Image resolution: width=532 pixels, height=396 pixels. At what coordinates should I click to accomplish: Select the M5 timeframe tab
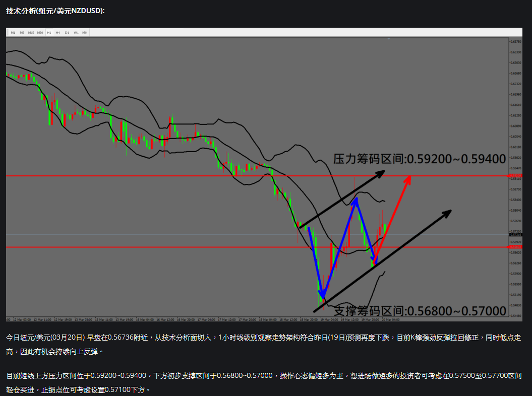coord(22,33)
